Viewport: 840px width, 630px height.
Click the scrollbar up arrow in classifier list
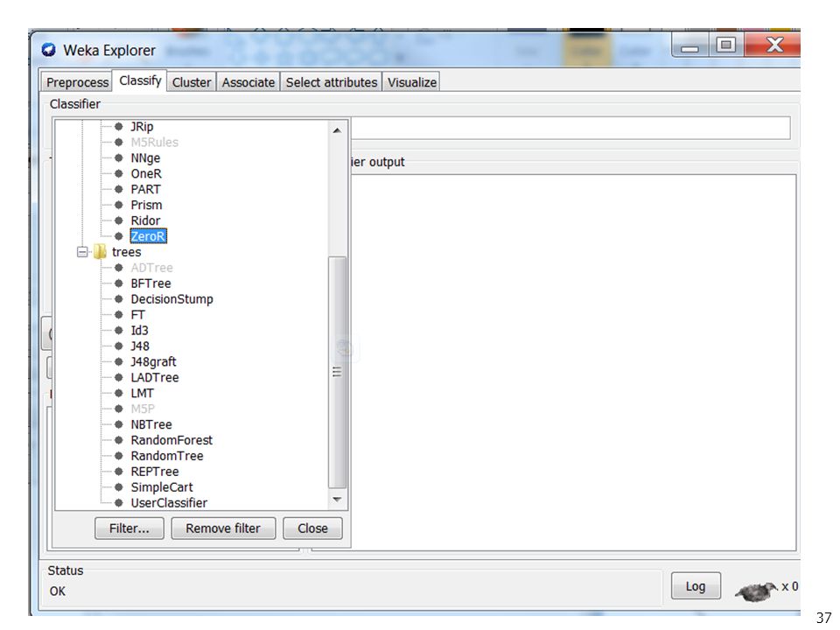(337, 130)
